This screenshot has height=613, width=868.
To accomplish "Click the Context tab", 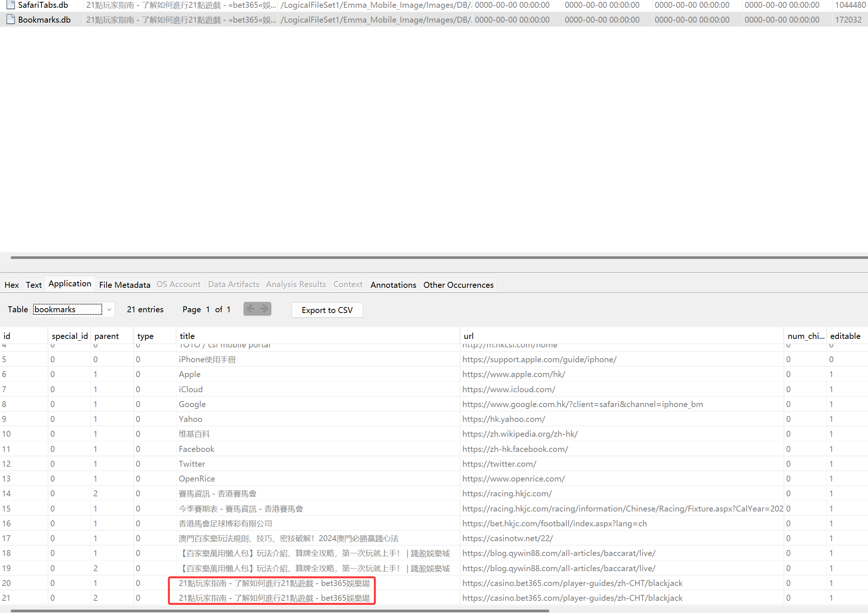I will click(x=348, y=284).
